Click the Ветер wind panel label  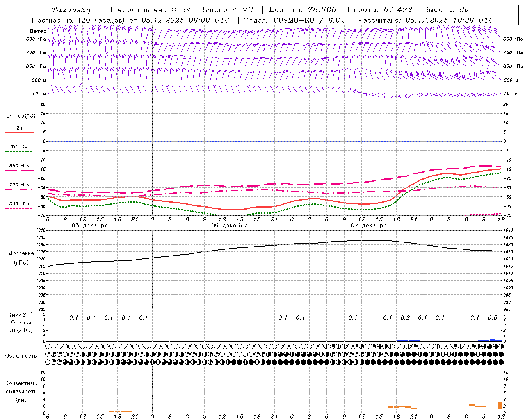pos(38,31)
